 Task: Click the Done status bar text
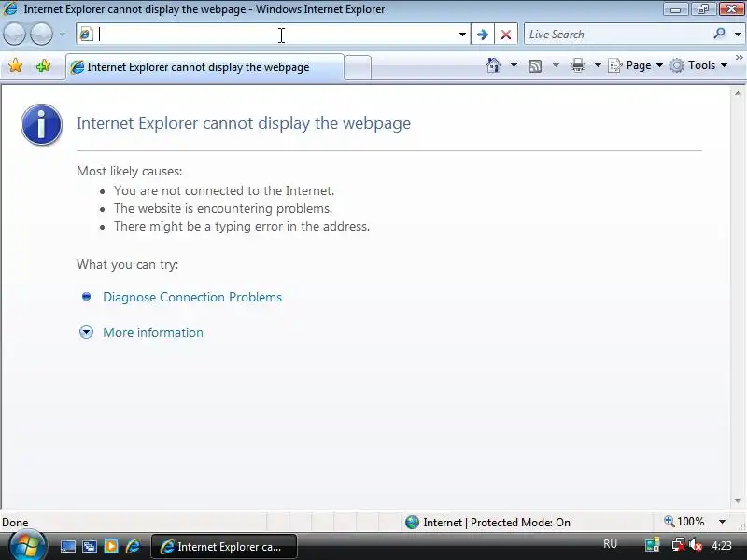(x=15, y=523)
